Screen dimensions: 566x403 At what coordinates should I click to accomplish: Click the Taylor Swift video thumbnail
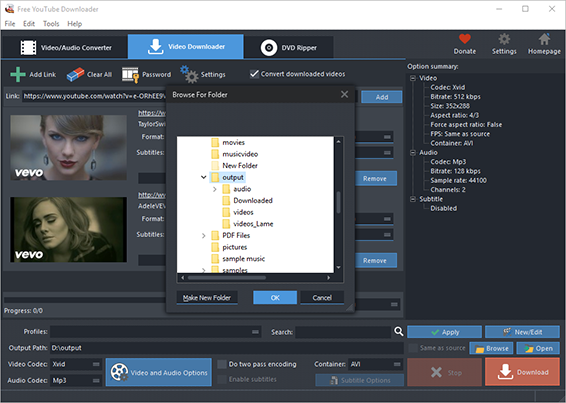[x=69, y=147]
